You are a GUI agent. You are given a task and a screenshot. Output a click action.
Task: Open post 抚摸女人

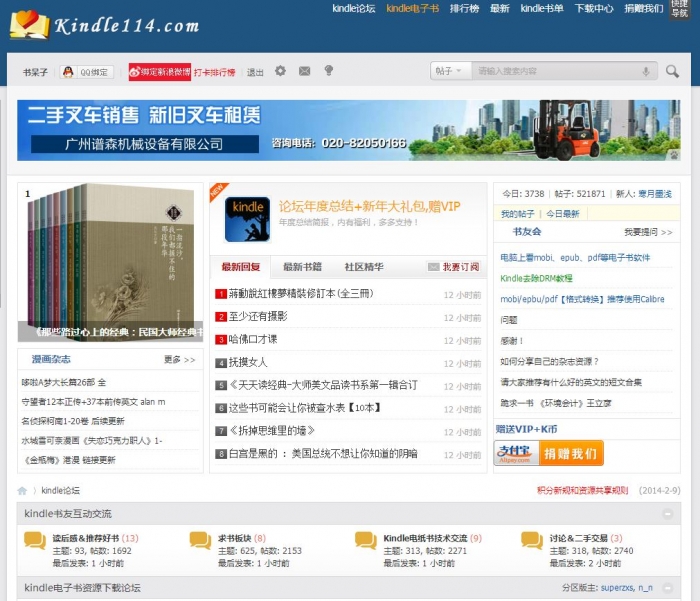(x=248, y=362)
